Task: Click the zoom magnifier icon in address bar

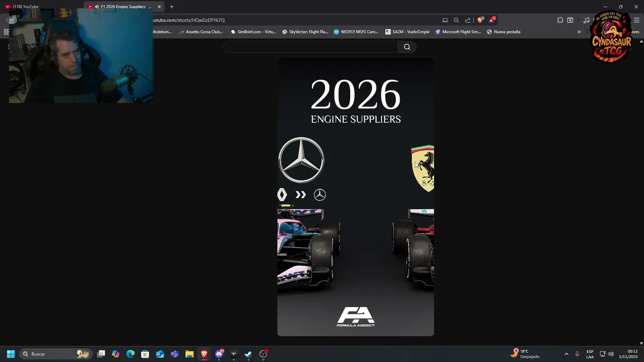Action: coord(456,20)
